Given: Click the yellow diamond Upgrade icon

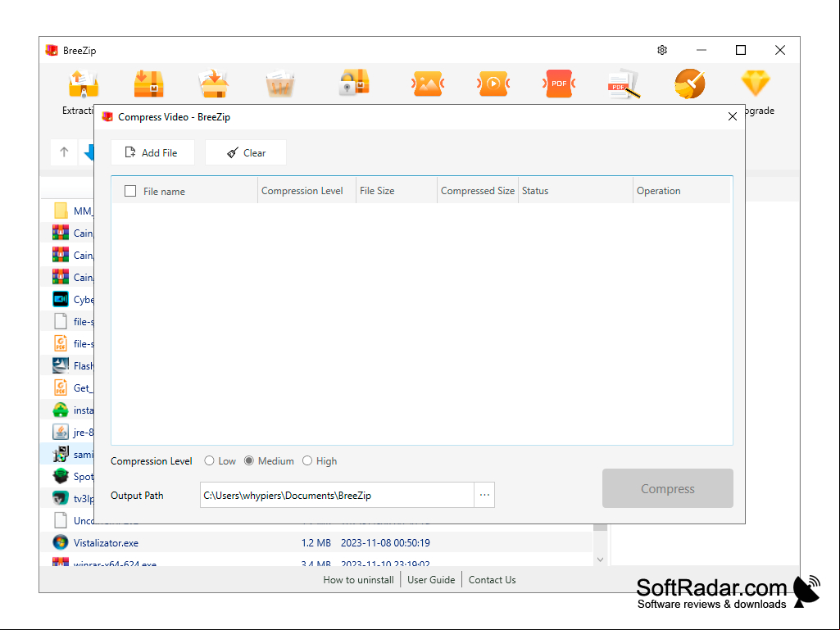Looking at the screenshot, I should 756,83.
